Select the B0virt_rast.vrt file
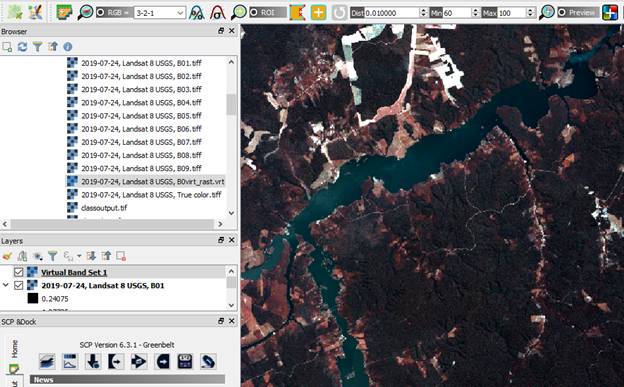624x387 pixels. tap(146, 181)
